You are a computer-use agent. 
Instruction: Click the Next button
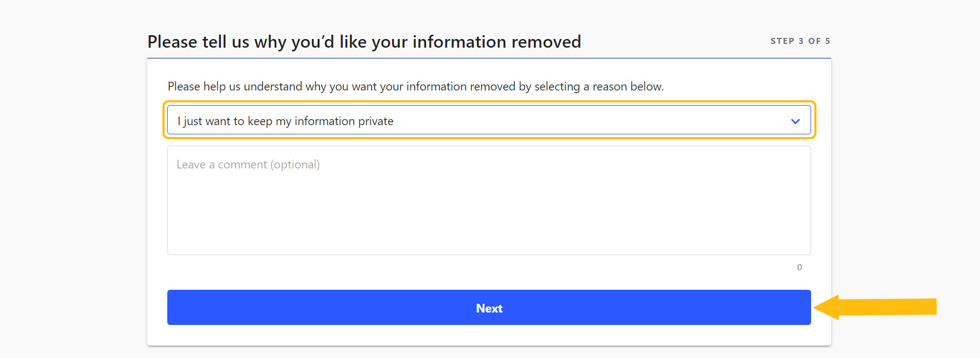point(488,308)
